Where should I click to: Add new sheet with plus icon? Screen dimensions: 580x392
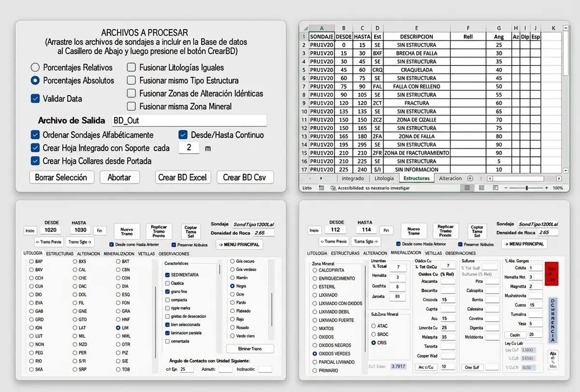[469, 178]
